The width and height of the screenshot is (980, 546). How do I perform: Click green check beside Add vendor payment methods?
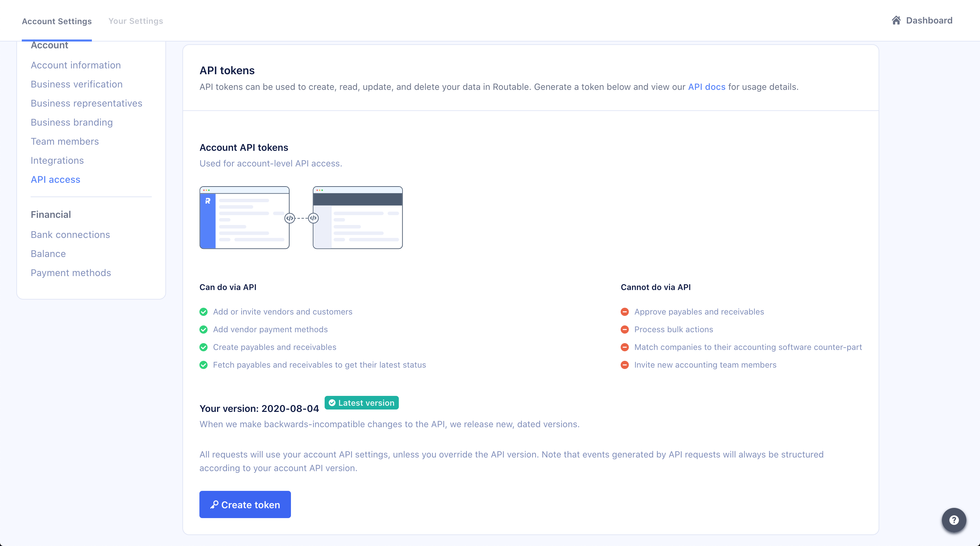pyautogui.click(x=203, y=330)
